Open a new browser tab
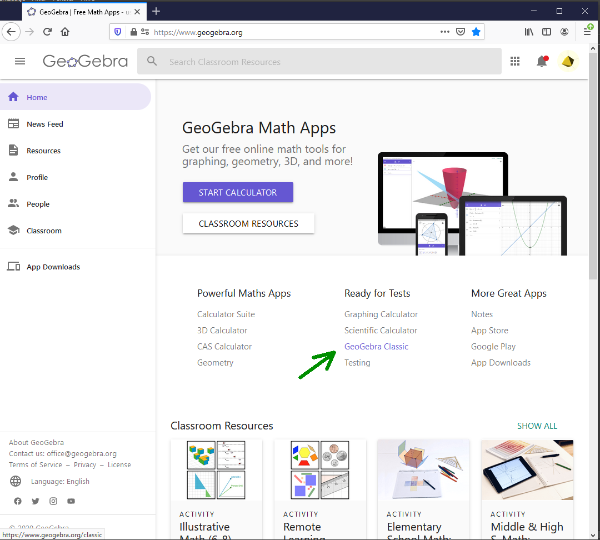Image resolution: width=600 pixels, height=540 pixels. (156, 11)
